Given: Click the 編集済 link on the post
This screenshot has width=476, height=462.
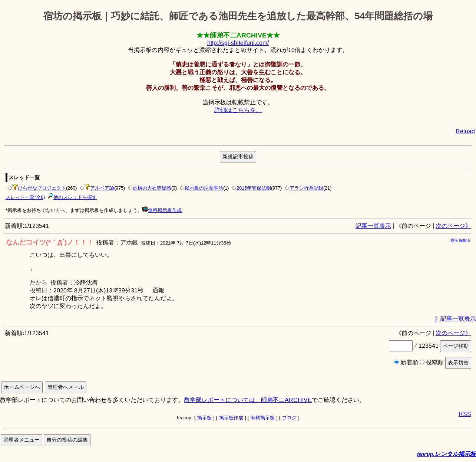Looking at the screenshot, I should (465, 240).
